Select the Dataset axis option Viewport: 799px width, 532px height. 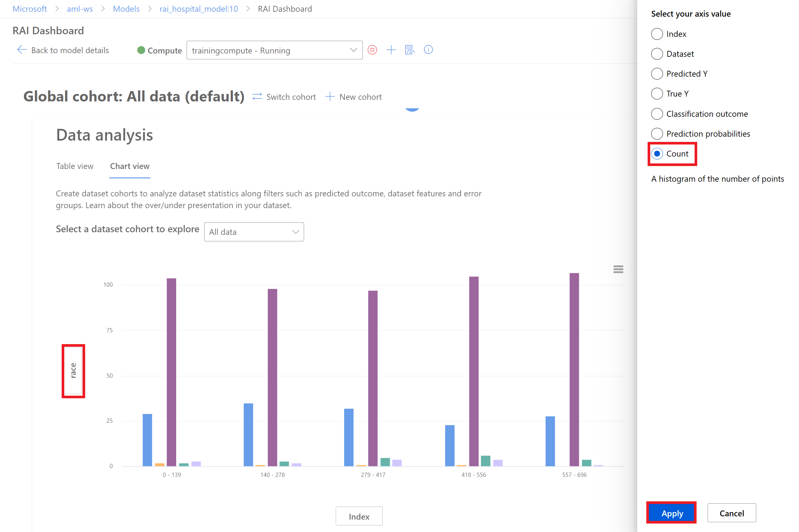coord(657,54)
